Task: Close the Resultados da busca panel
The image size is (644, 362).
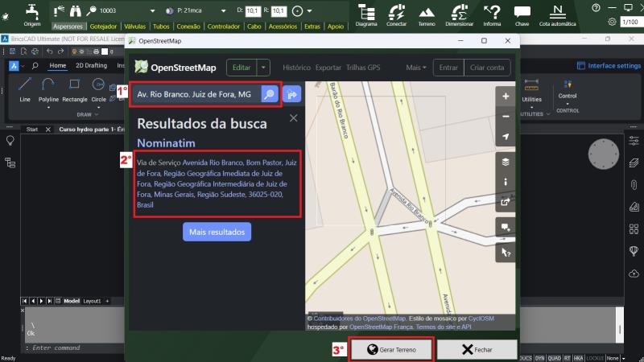Action: tap(293, 118)
